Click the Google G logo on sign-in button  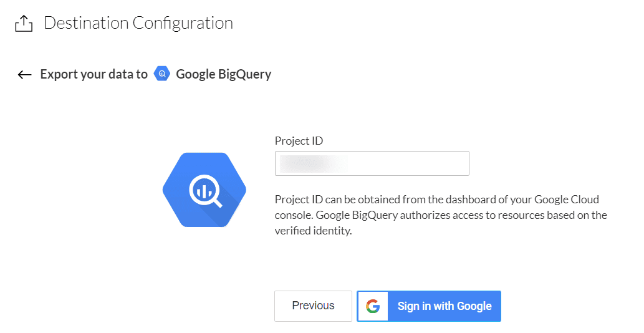coord(373,306)
